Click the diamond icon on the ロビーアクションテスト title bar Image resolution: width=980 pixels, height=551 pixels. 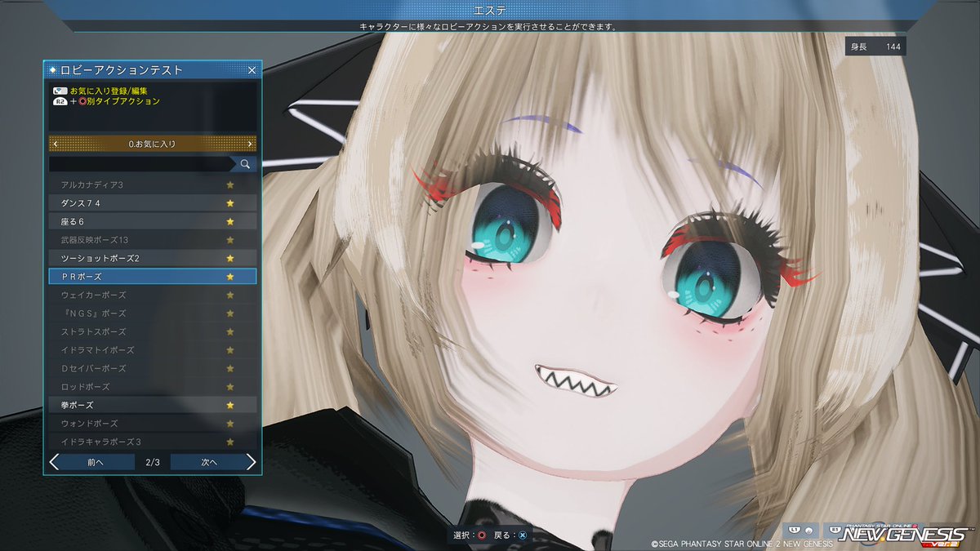51,70
